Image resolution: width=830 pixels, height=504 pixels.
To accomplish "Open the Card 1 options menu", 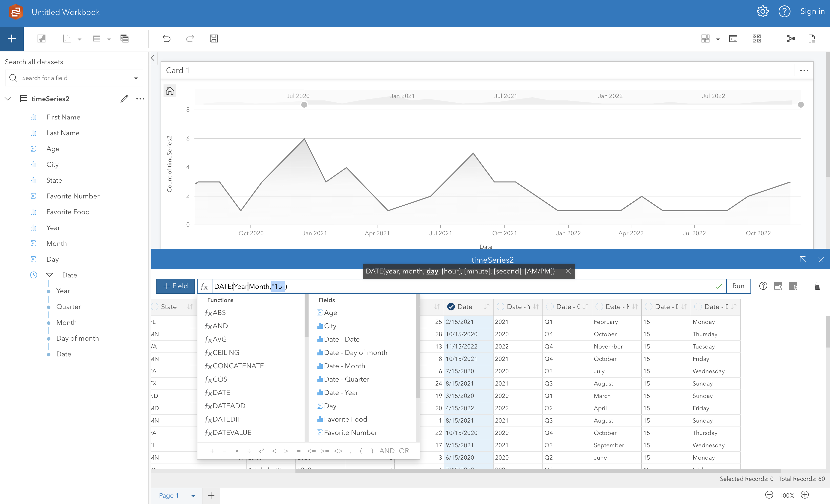I will click(804, 70).
